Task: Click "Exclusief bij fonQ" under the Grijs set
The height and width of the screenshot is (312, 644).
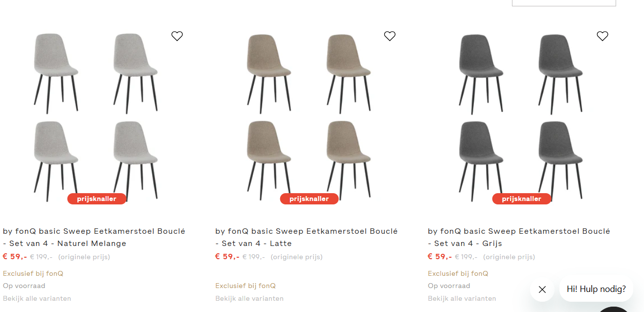Action: click(x=458, y=273)
